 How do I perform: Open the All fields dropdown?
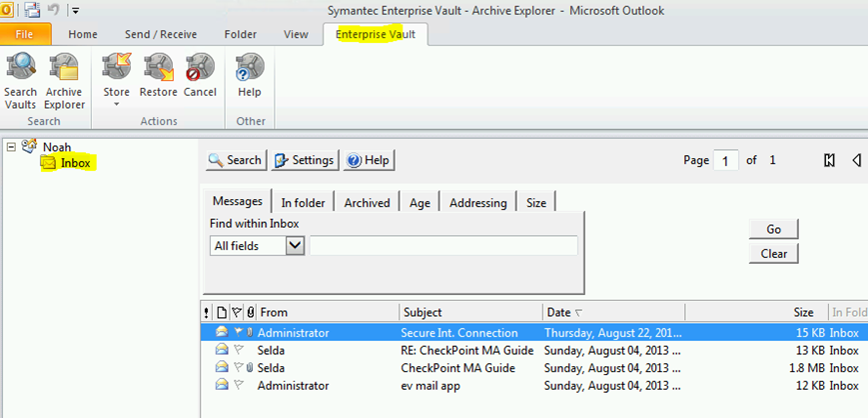point(295,246)
